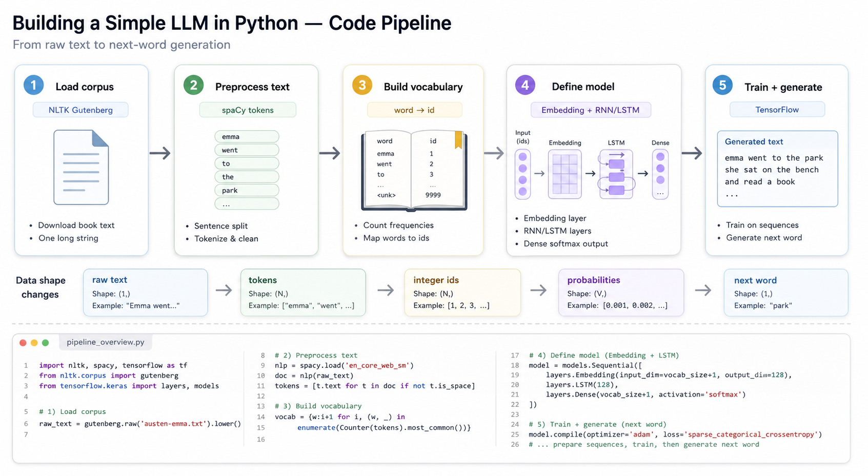Click the Input (ids) column of circles
Viewport: 868px width, 476px height.
click(x=522, y=174)
